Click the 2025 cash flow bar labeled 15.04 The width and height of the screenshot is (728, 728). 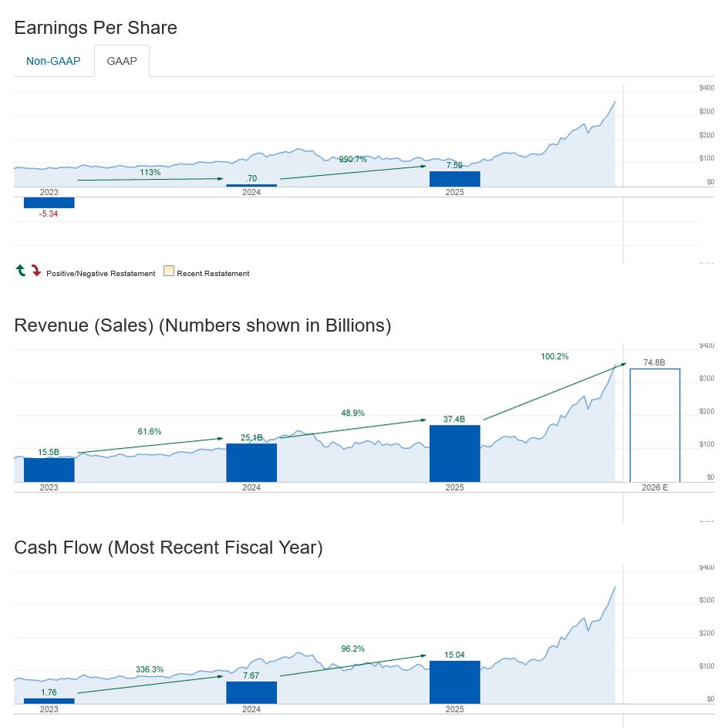click(x=455, y=682)
